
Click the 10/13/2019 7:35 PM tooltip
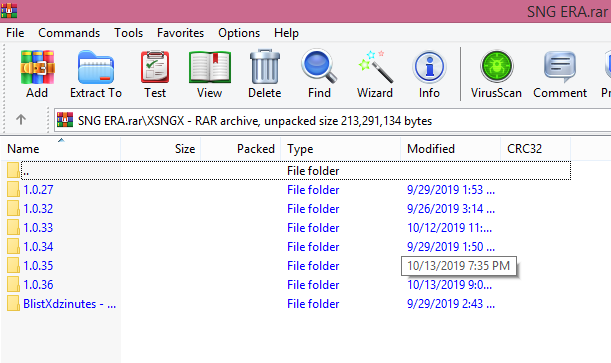point(459,266)
